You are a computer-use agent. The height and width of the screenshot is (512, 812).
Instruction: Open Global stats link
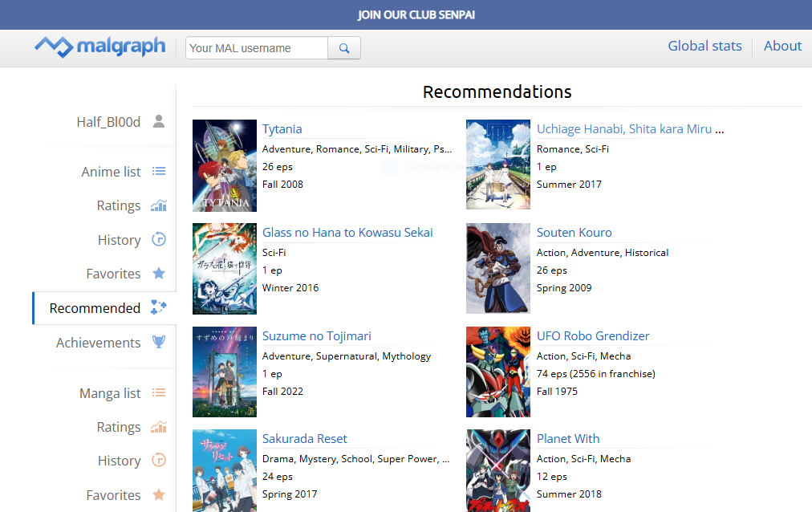click(x=704, y=46)
